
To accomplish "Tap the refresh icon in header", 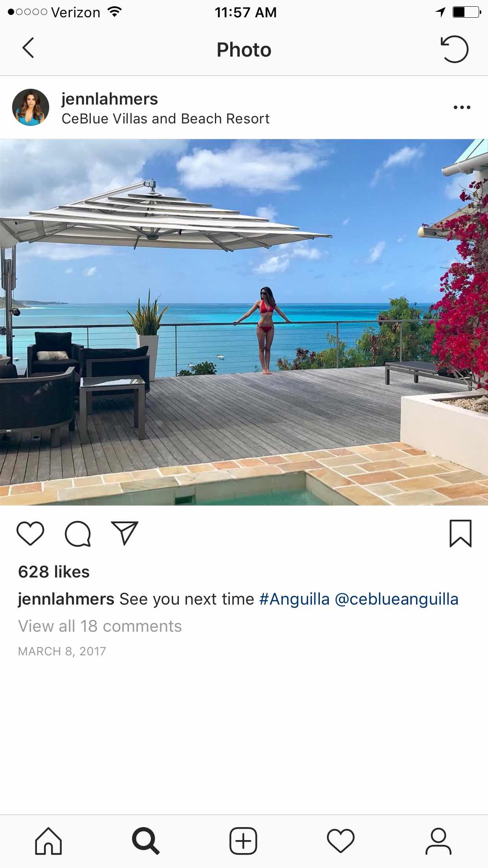I will [x=454, y=49].
